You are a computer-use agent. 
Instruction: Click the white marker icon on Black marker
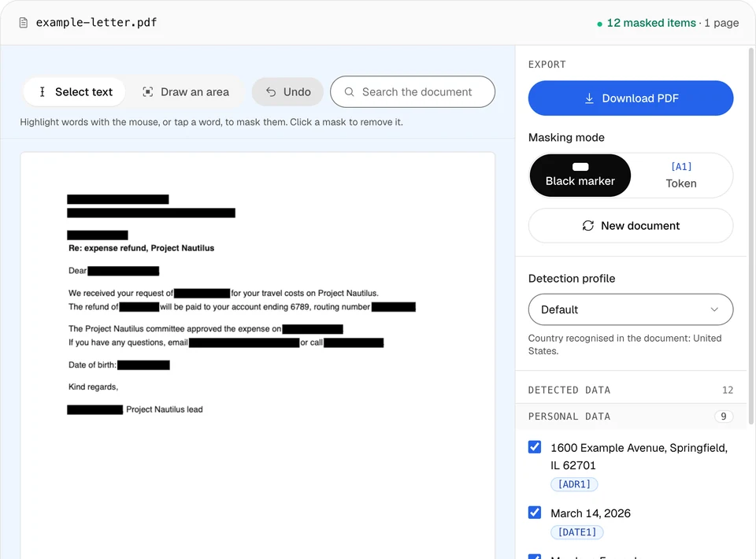580,167
